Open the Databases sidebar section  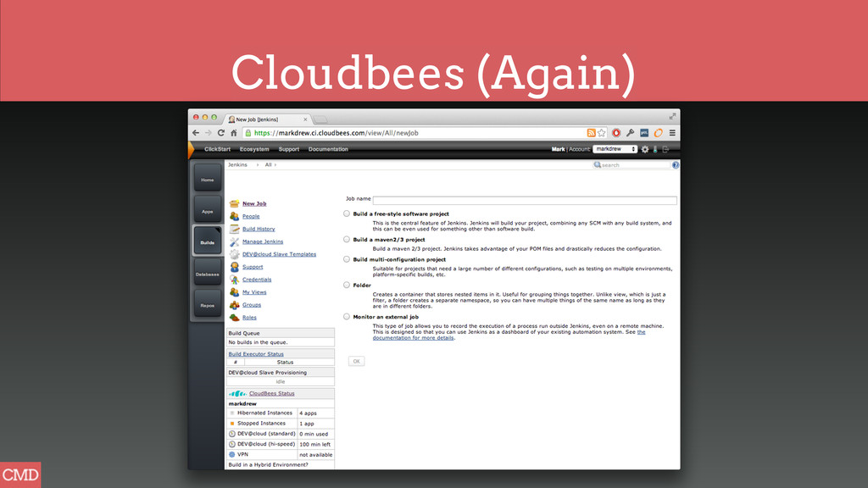coord(208,272)
